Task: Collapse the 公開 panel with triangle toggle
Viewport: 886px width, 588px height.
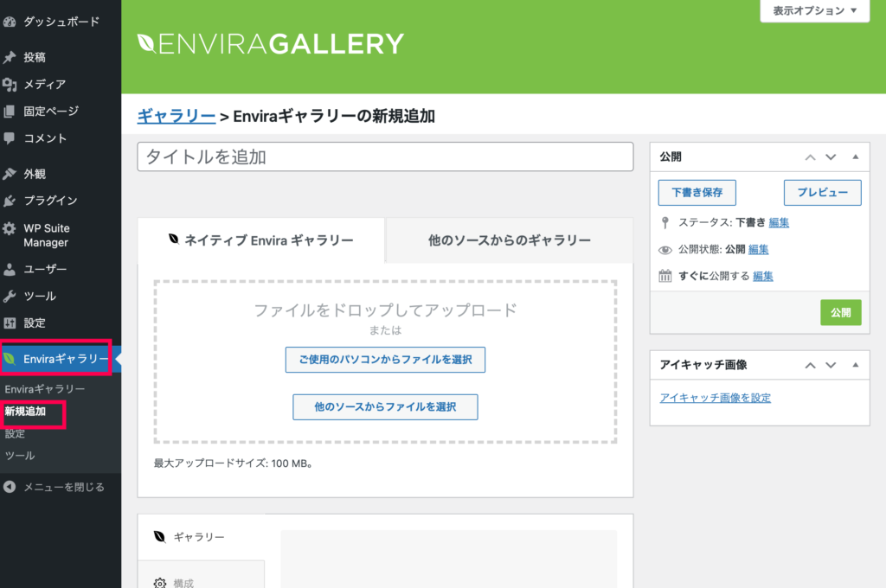Action: point(856,157)
